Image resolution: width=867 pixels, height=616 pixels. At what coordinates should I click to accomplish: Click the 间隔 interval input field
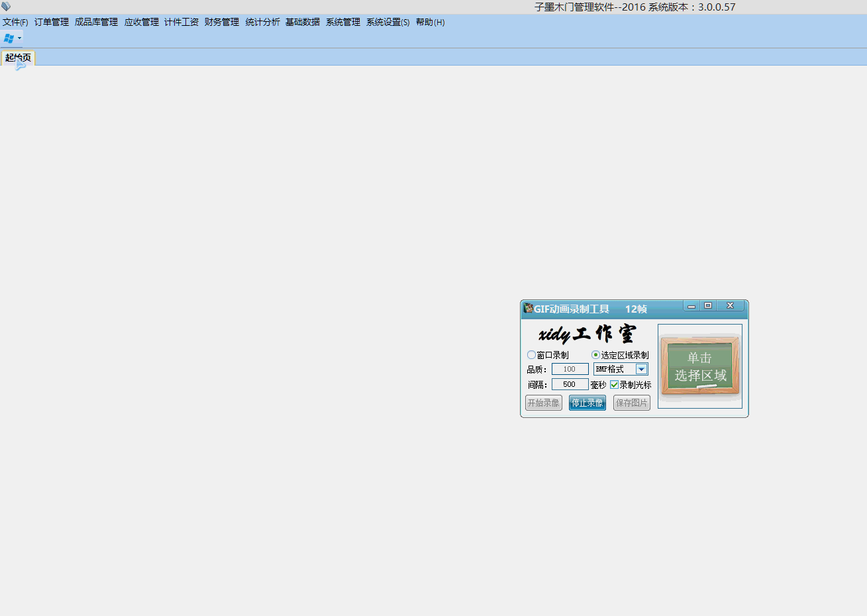[570, 385]
